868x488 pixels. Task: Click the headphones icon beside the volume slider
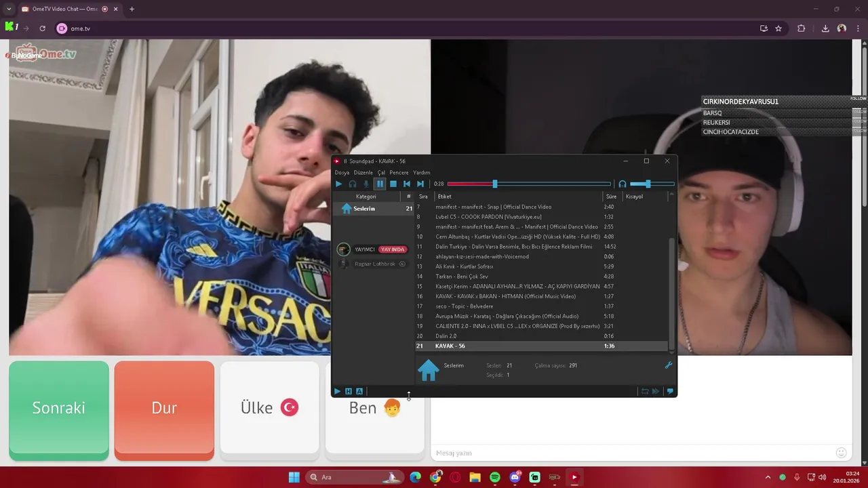point(623,184)
